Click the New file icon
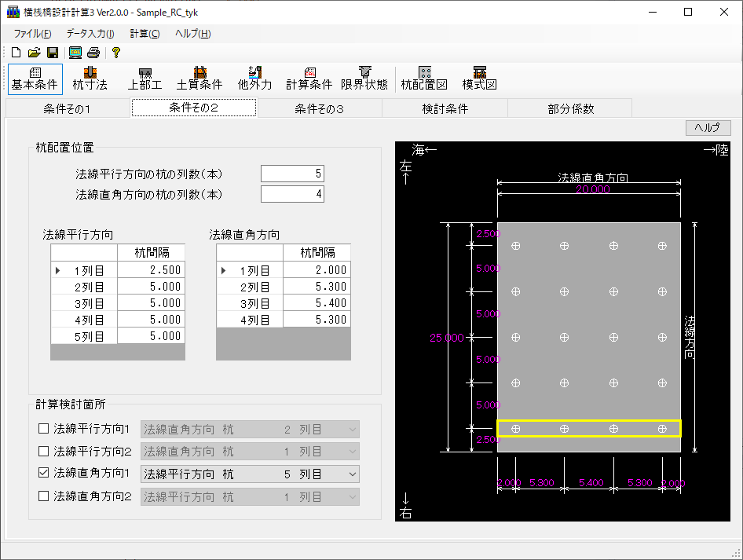 point(16,53)
